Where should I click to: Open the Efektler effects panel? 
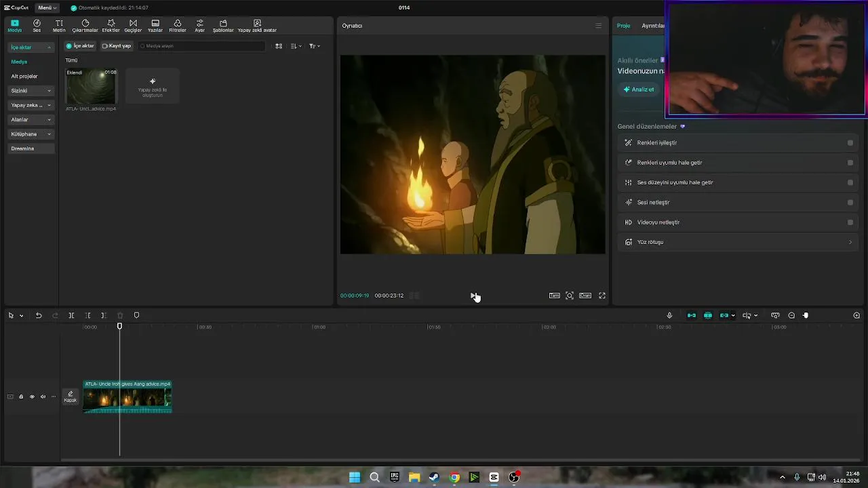[x=111, y=26]
